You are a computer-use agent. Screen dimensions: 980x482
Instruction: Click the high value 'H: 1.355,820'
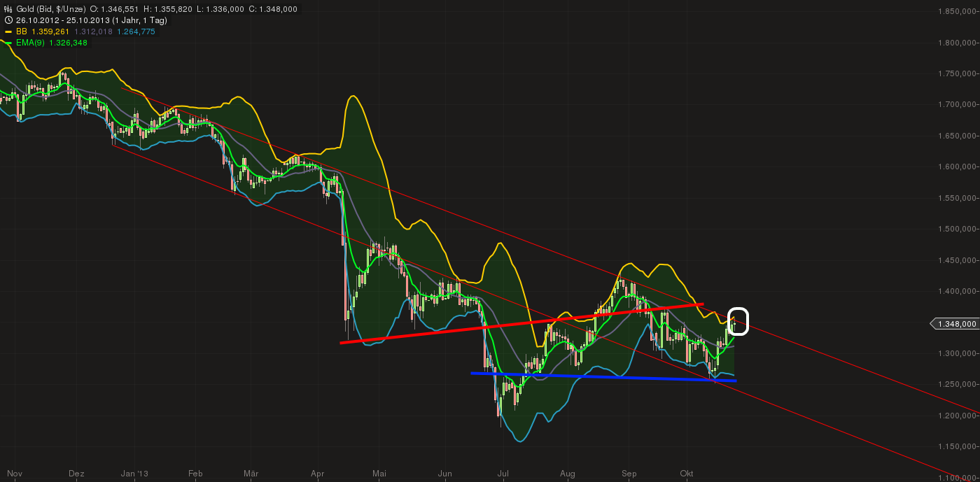point(167,9)
